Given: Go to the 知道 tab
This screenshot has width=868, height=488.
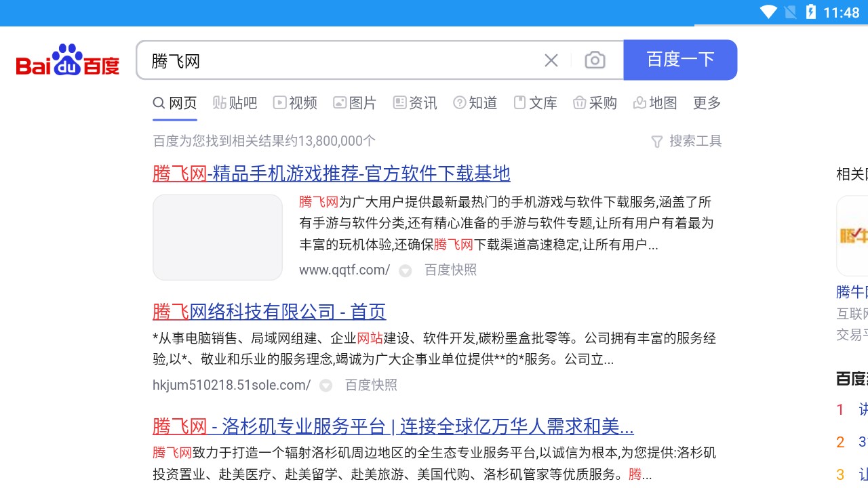Looking at the screenshot, I should pyautogui.click(x=475, y=103).
